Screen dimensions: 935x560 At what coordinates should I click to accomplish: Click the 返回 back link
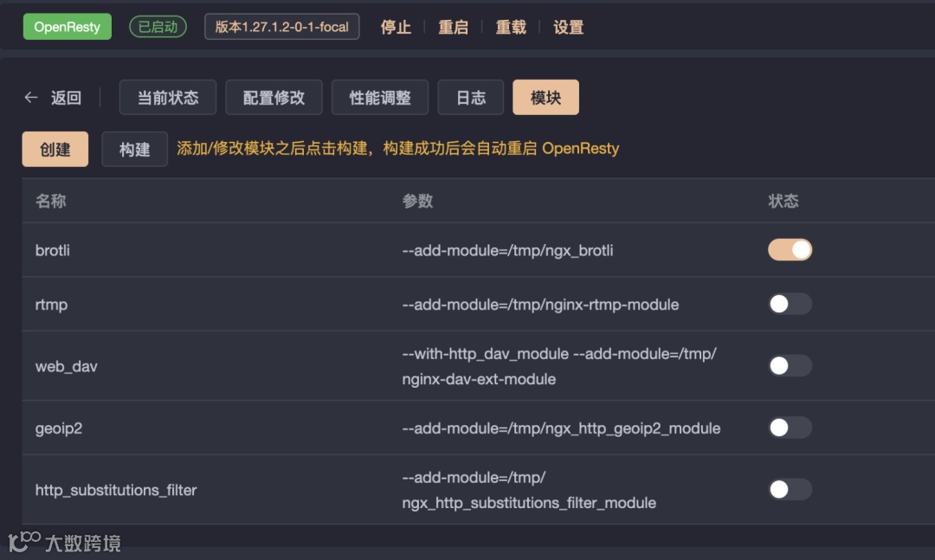tap(66, 98)
